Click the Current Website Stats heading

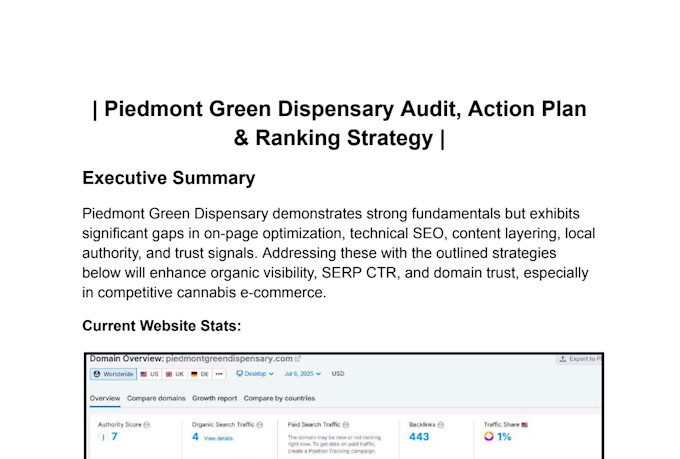tap(162, 326)
